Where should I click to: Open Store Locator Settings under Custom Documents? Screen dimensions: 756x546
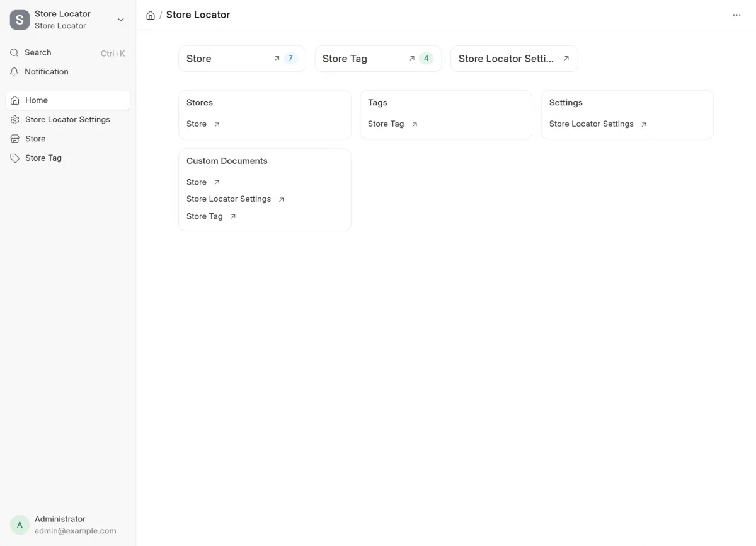pos(229,199)
